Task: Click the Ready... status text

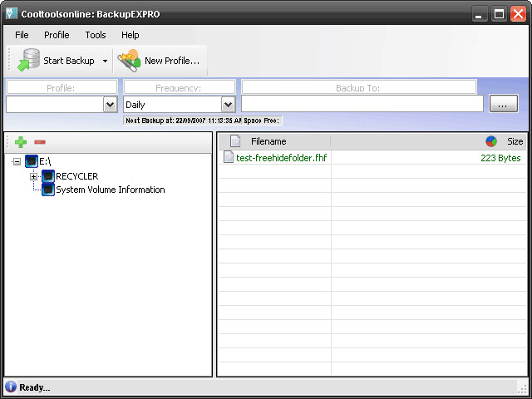Action: (x=35, y=387)
